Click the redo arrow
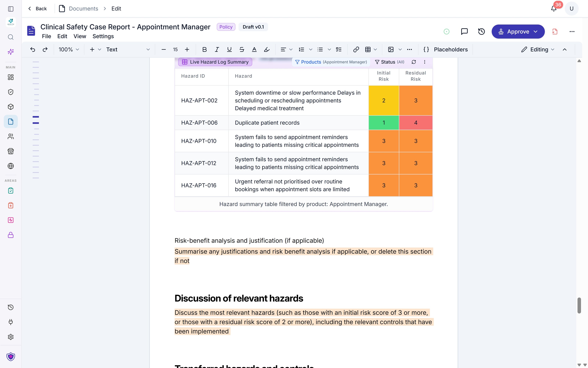Image resolution: width=588 pixels, height=368 pixels. click(x=45, y=49)
